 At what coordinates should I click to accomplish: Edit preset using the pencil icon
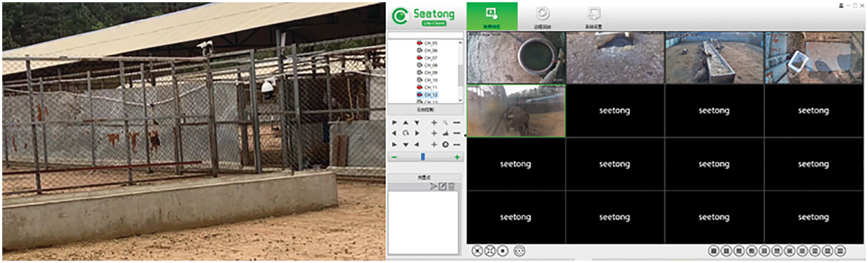pyautogui.click(x=443, y=186)
